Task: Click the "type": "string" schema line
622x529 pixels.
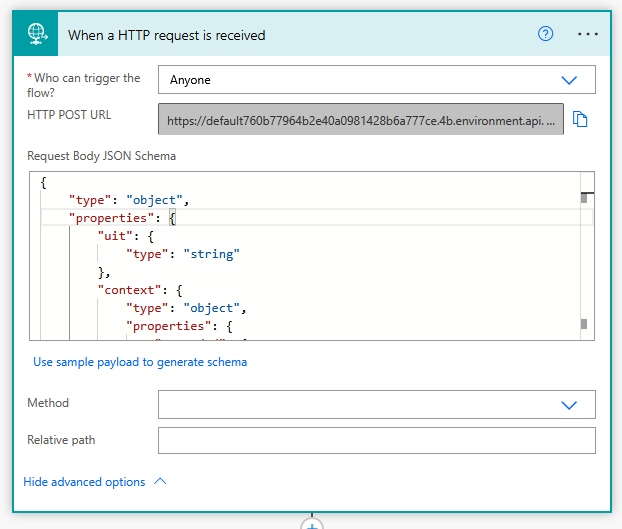Action: point(183,254)
